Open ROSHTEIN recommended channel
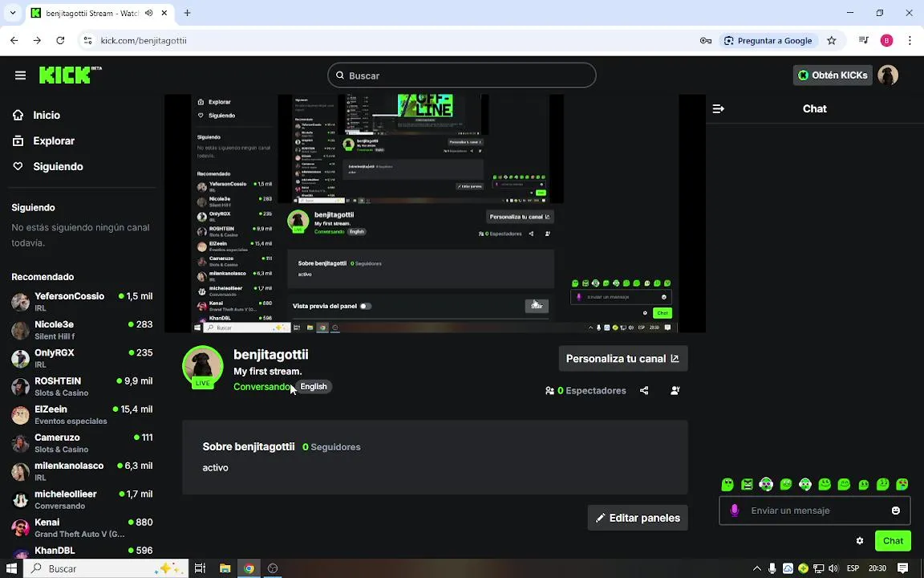924x578 pixels. pos(82,386)
